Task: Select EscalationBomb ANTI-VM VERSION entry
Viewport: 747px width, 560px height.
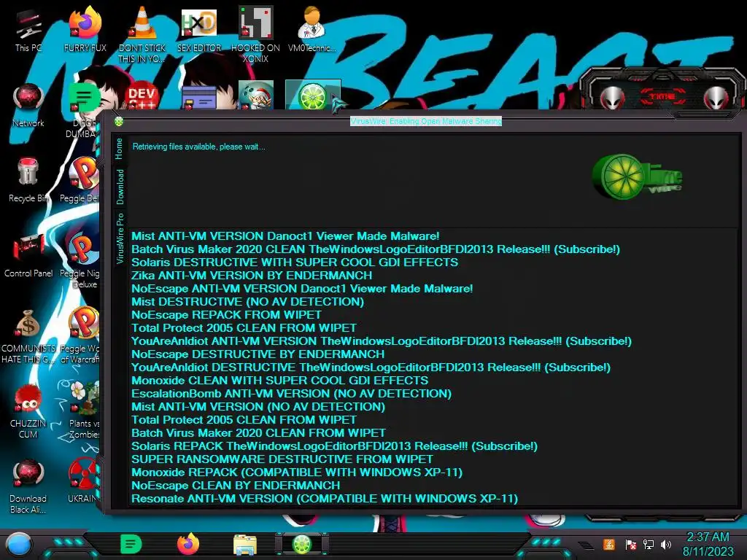Action: pyautogui.click(x=292, y=394)
